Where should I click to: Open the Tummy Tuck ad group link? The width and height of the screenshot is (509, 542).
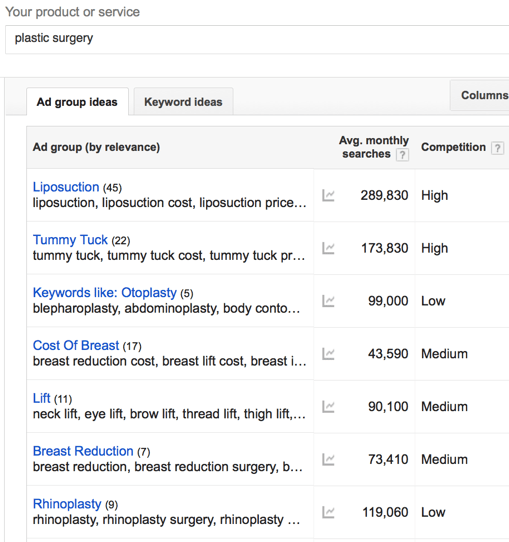coord(70,240)
